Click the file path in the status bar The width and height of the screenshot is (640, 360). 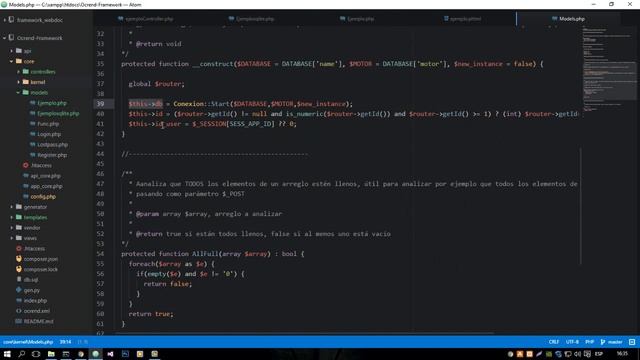[x=28, y=342]
